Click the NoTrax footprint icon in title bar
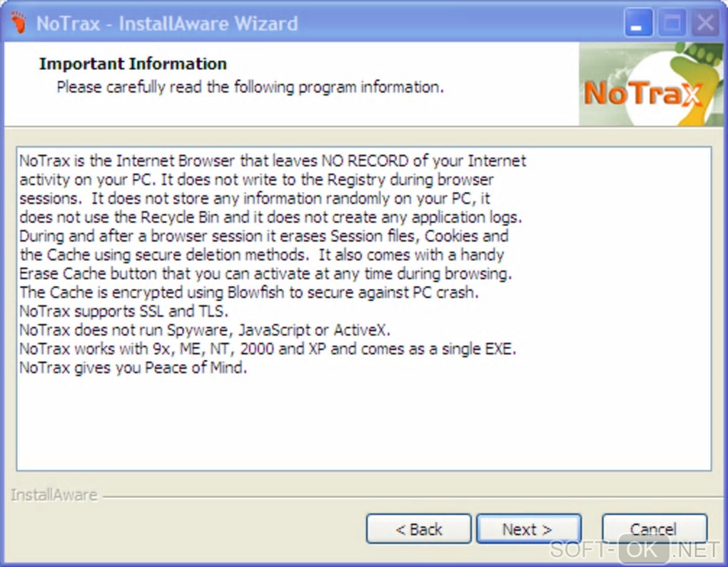This screenshot has width=728, height=567. 19,22
